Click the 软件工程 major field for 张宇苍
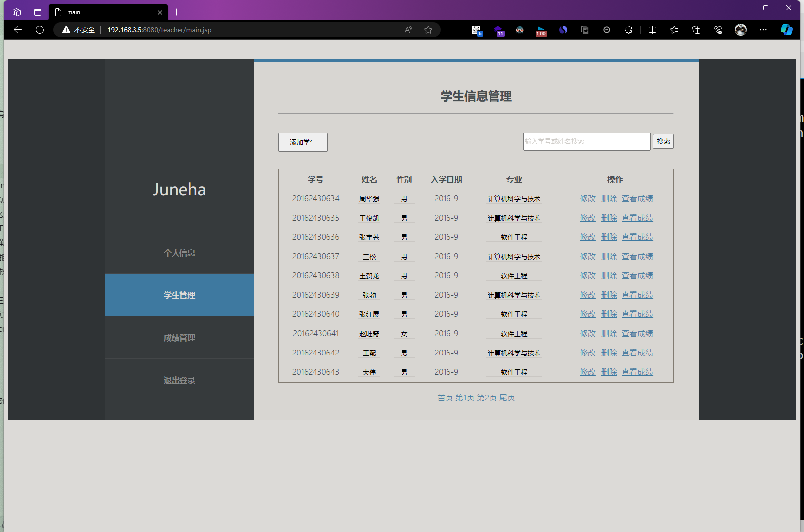804x532 pixels. (x=514, y=237)
